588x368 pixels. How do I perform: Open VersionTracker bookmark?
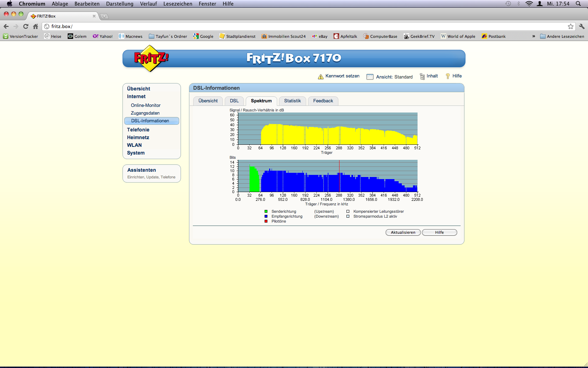20,36
